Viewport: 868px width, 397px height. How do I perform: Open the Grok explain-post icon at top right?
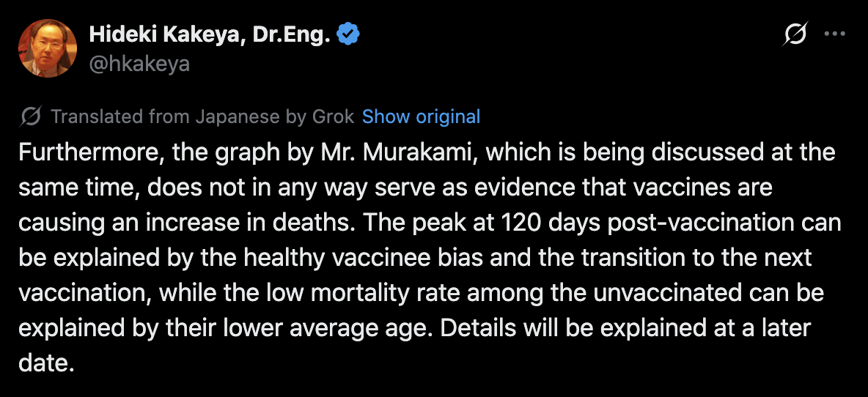[x=797, y=34]
